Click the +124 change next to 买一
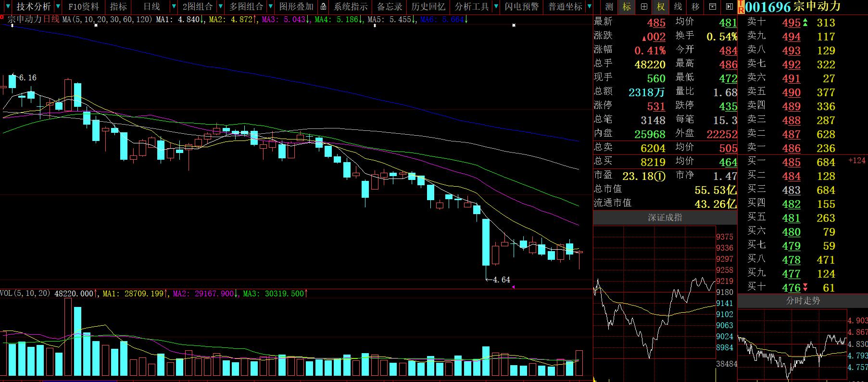This screenshot has width=868, height=382. (x=857, y=160)
